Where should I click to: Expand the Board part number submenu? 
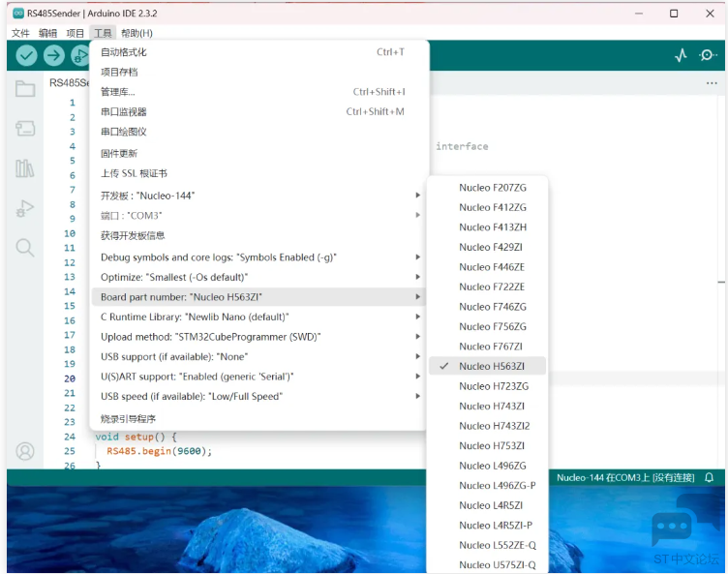(258, 297)
